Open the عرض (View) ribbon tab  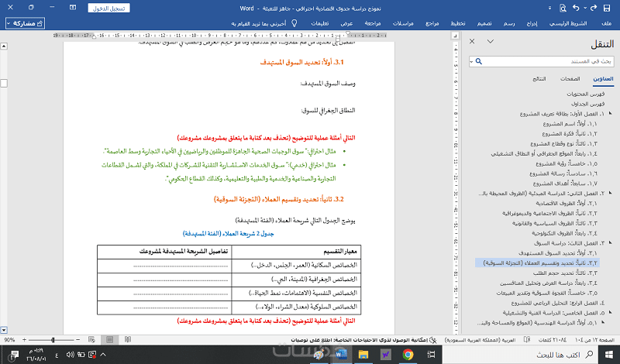(346, 23)
